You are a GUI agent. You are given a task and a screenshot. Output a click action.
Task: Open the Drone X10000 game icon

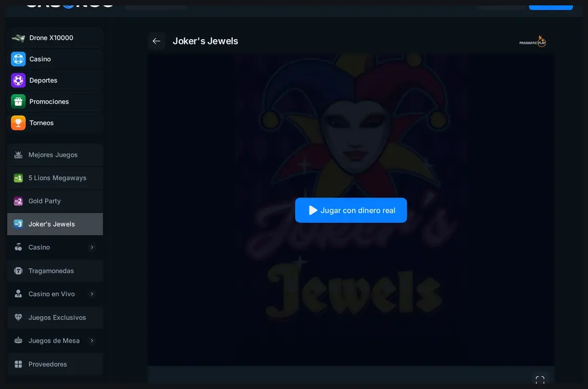pyautogui.click(x=18, y=38)
